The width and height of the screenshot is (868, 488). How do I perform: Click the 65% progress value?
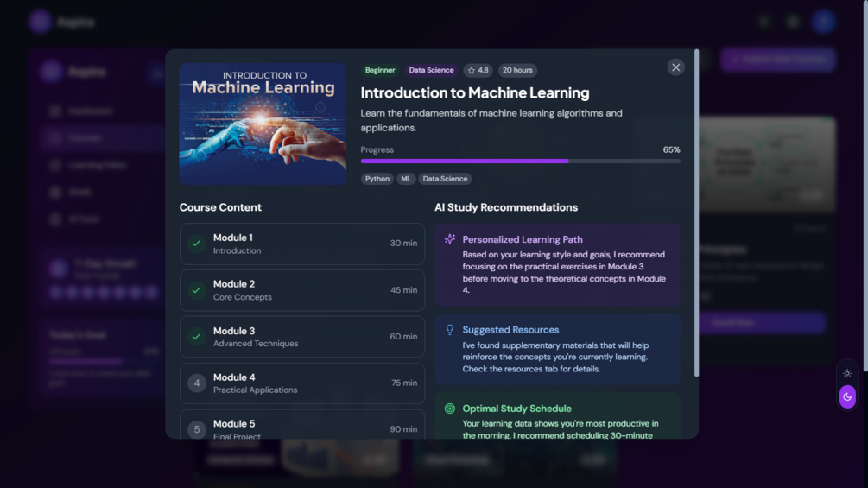(671, 150)
